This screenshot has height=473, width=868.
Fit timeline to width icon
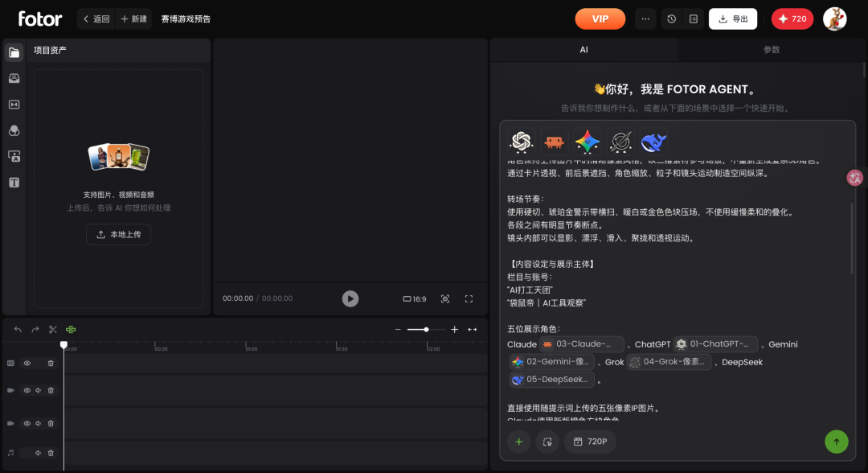[473, 330]
